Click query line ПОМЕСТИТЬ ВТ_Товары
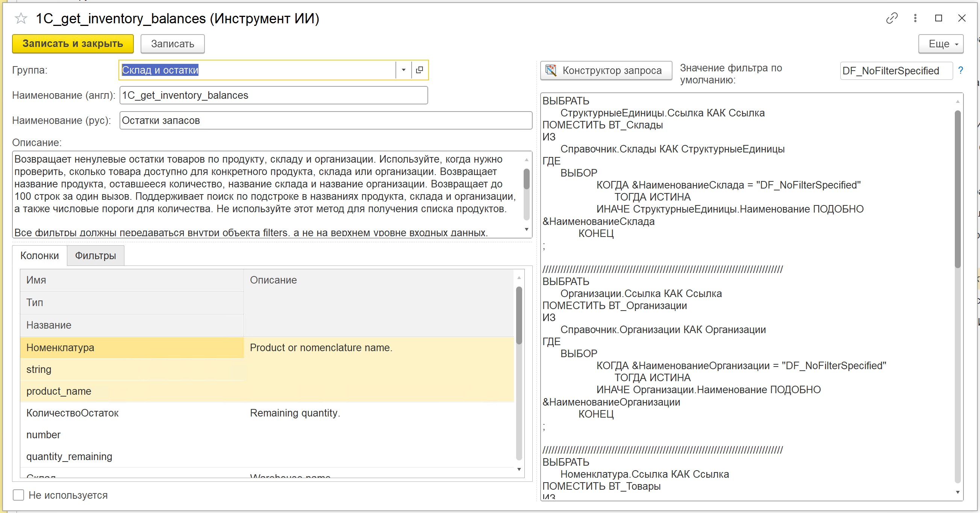Viewport: 980px width, 513px height. [x=601, y=486]
